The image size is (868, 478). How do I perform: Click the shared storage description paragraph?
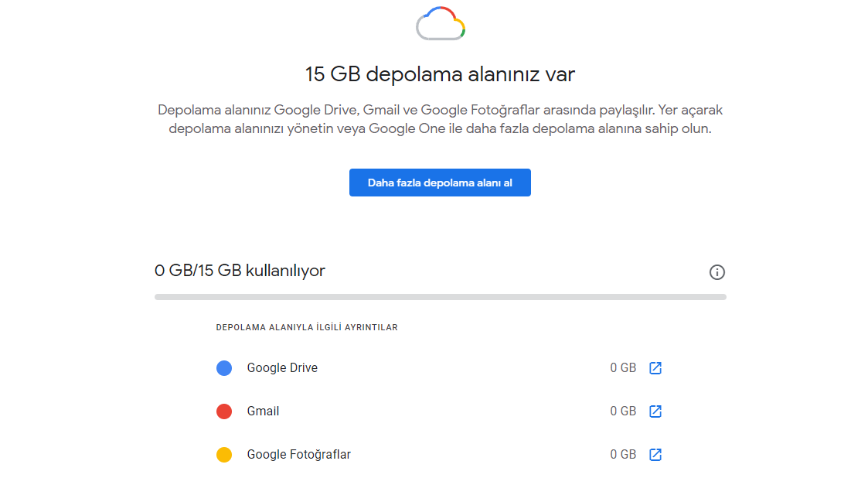440,120
